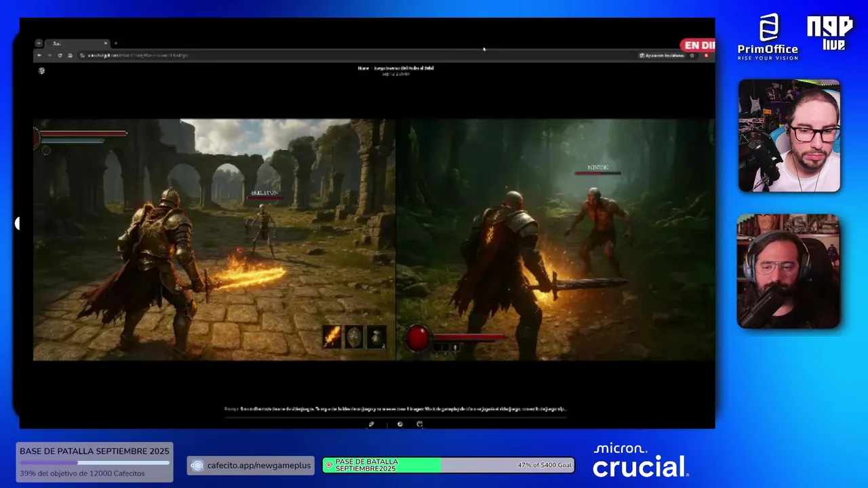Screen dimensions: 868x488
Task: Open the right forest gameplay image
Action: 555,239
